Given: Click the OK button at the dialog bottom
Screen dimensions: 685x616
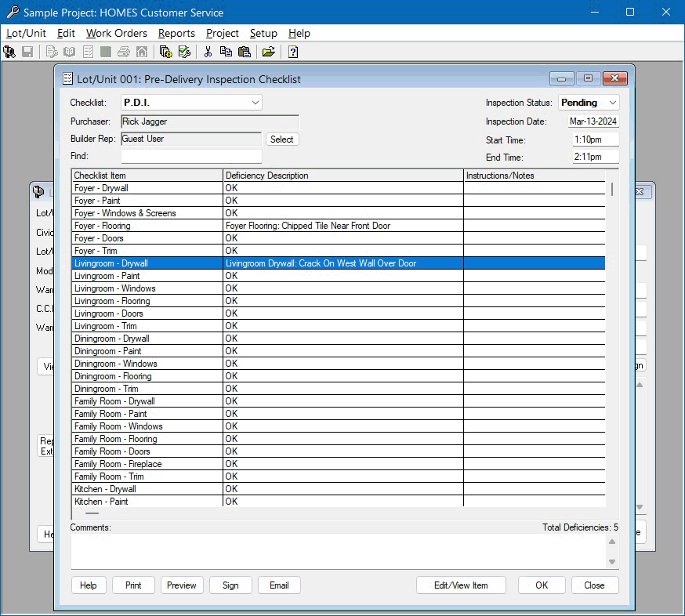Looking at the screenshot, I should [x=542, y=585].
